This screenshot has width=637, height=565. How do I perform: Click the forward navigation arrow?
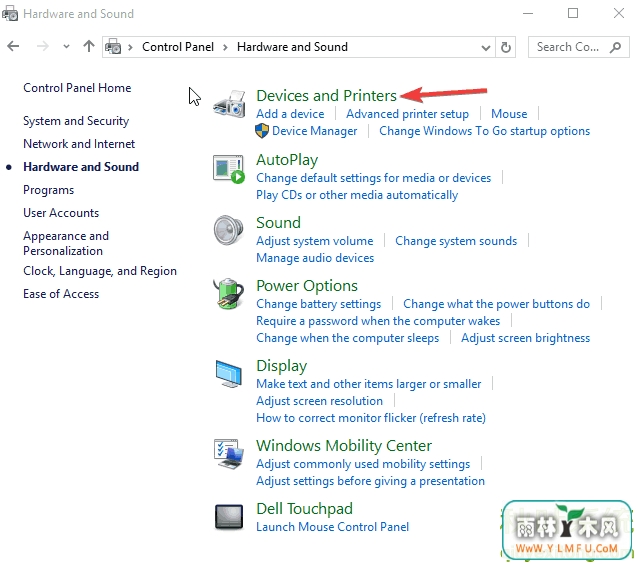[x=43, y=47]
